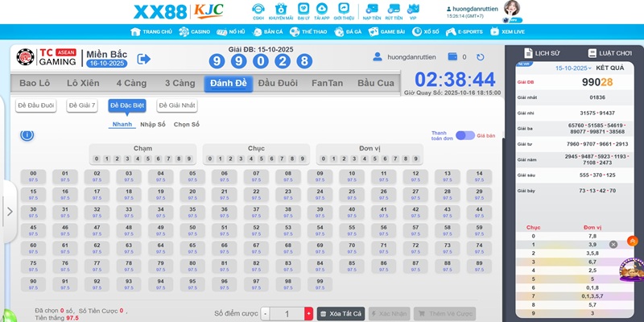The height and width of the screenshot is (322, 644).
Task: Open Lịch Sử history
Action: pos(542,53)
